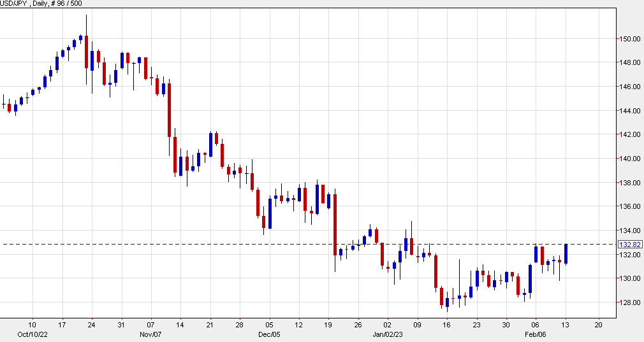Click the 26 date tick in December

[358, 325]
